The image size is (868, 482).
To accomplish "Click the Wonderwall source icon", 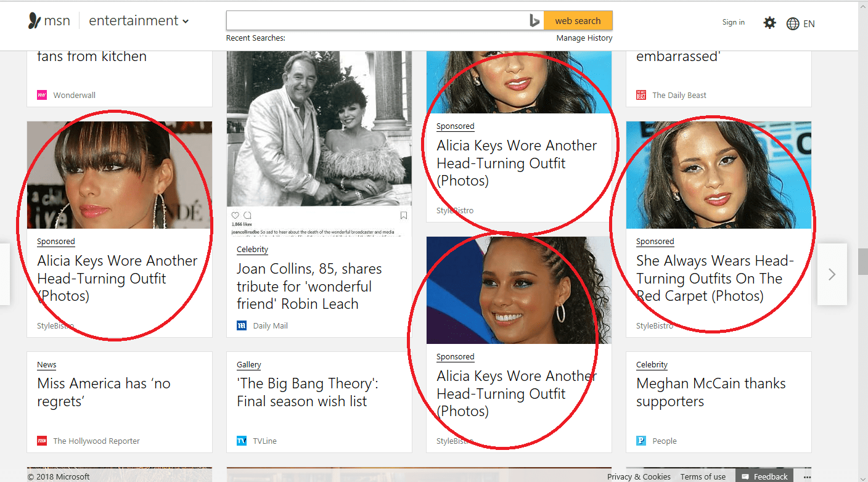I will [x=41, y=94].
